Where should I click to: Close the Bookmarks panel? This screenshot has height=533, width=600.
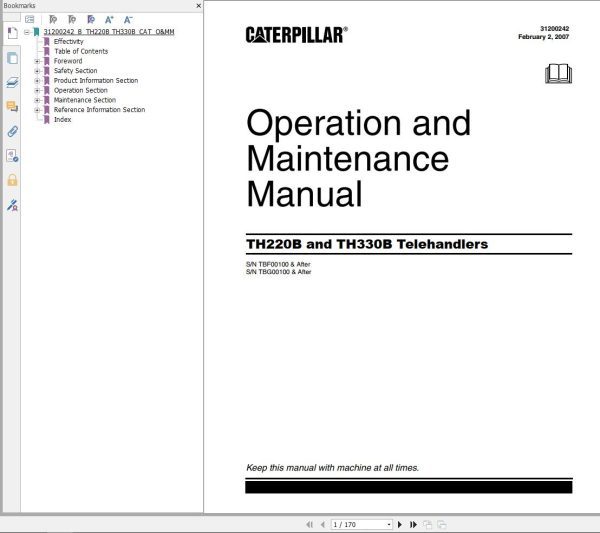coord(198,6)
